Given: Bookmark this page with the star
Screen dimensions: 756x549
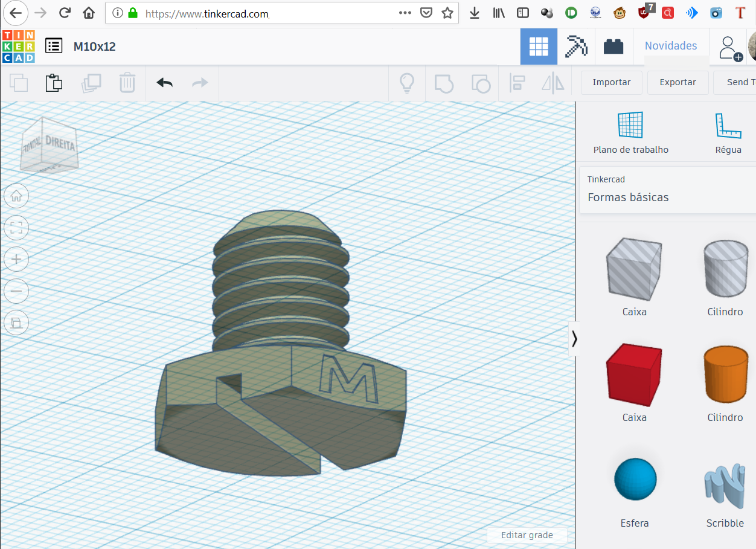Looking at the screenshot, I should coord(447,13).
